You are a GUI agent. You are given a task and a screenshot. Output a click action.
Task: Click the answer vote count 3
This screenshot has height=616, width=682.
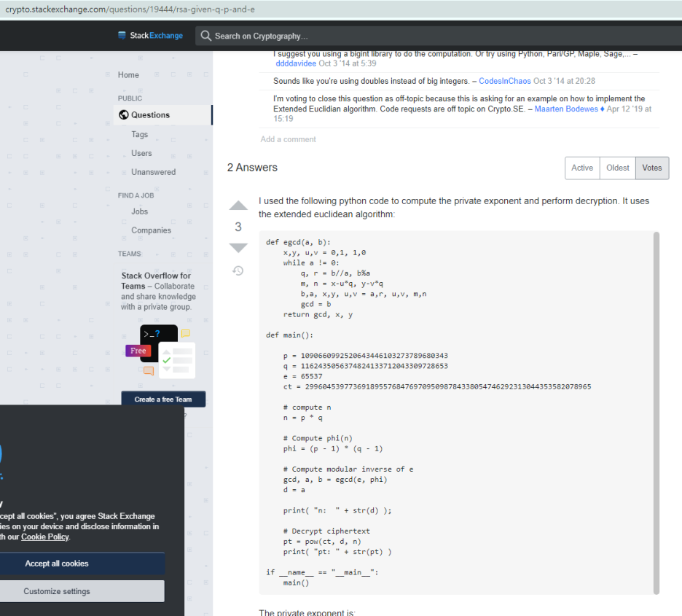pyautogui.click(x=238, y=227)
